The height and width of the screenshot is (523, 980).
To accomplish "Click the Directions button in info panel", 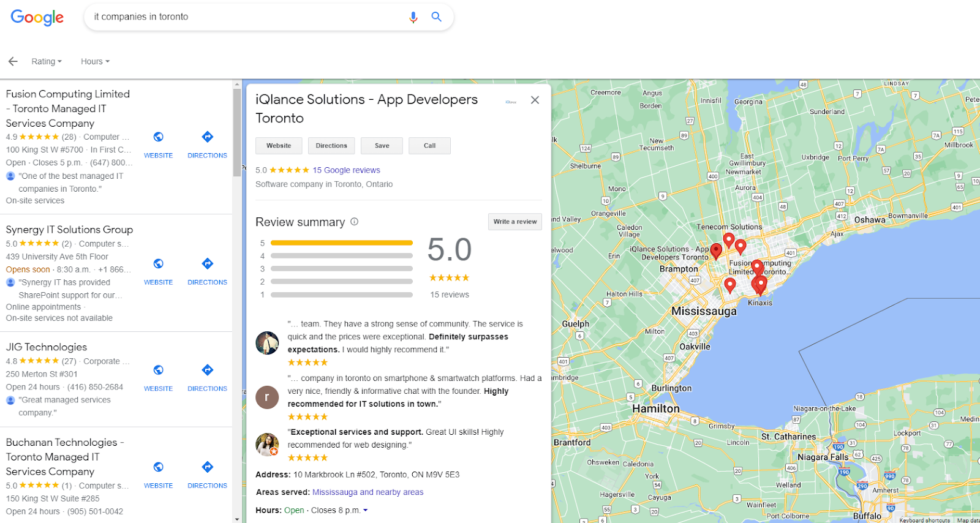I will [x=331, y=146].
